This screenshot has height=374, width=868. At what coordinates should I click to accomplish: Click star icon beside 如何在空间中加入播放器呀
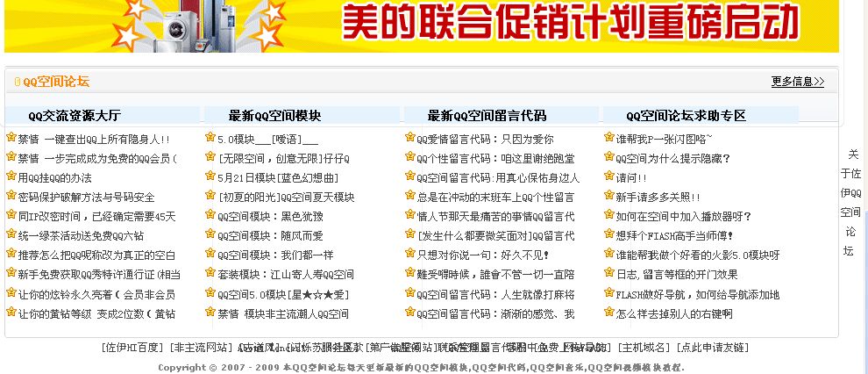(609, 214)
